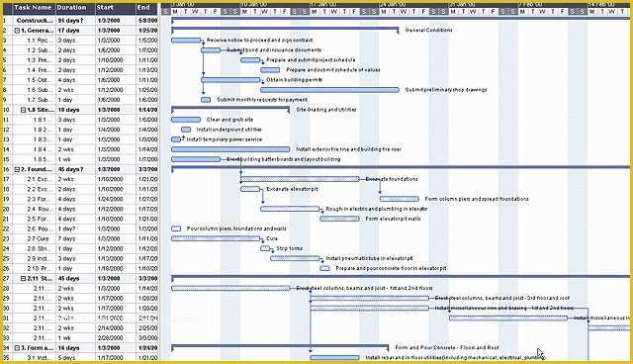
Task: Select the '2.10 Pr...' task name cell
Action: click(35, 268)
